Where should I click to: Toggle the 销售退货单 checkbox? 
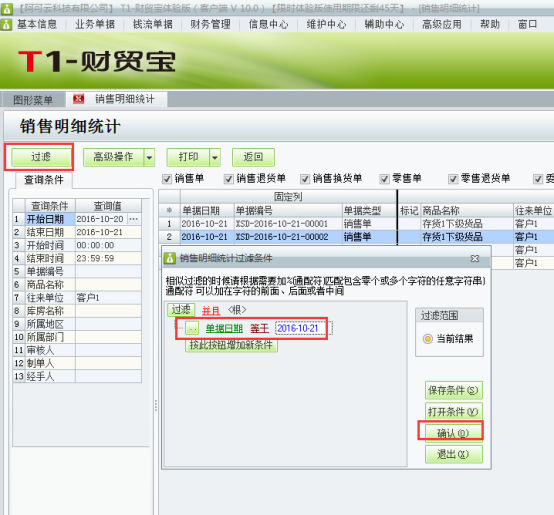click(x=229, y=179)
